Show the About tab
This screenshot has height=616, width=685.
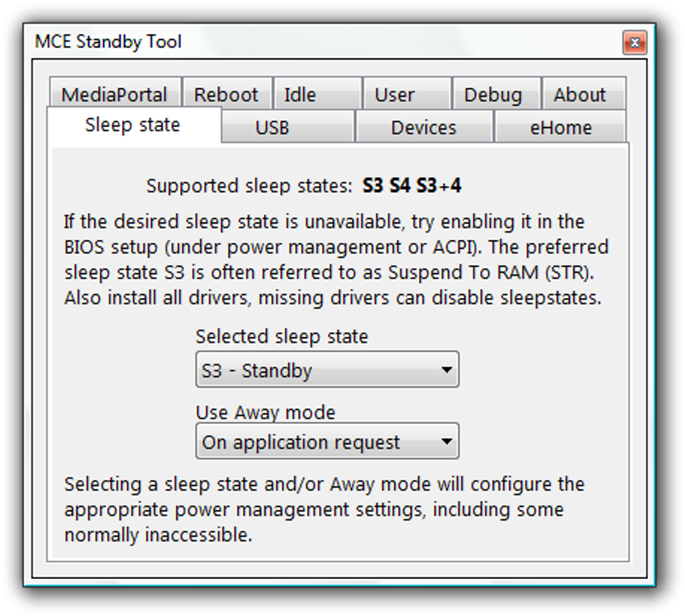(580, 95)
